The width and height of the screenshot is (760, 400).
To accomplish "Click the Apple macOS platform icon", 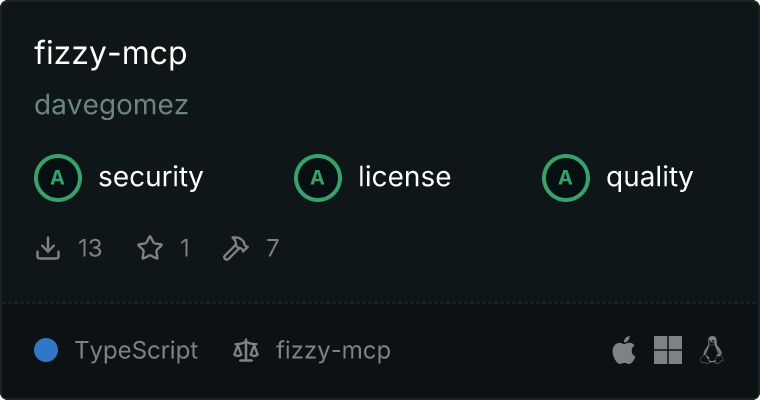I will tap(624, 350).
